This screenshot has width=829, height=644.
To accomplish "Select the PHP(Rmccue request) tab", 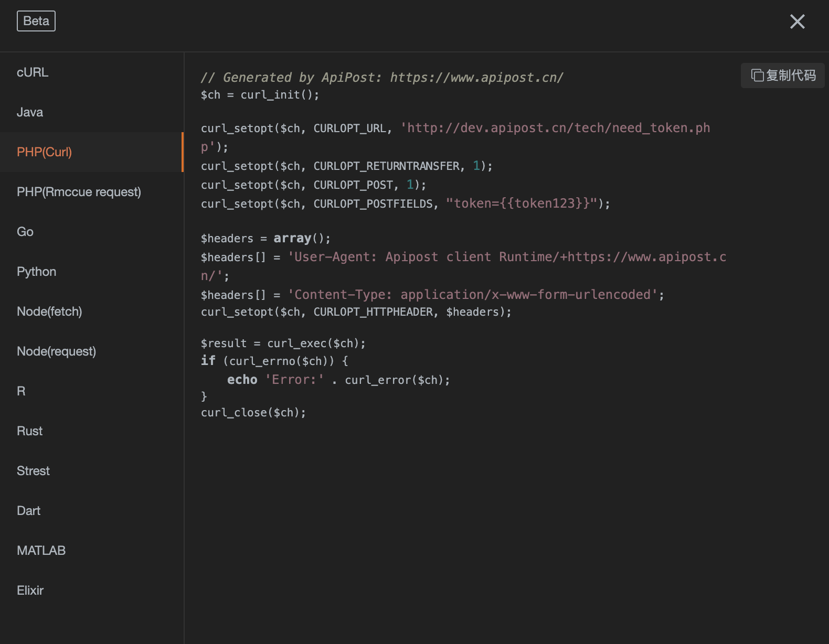I will [x=92, y=192].
